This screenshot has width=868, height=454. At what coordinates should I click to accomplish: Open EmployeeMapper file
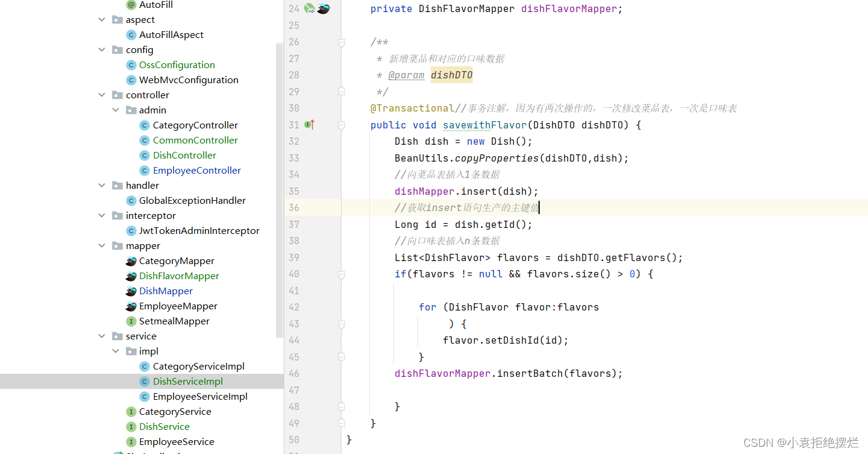[x=178, y=306]
